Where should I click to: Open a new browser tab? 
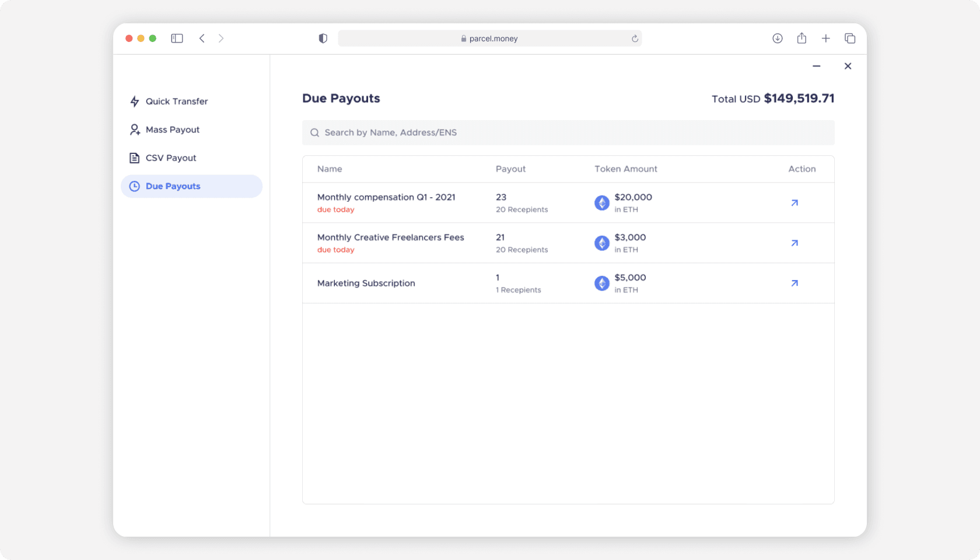pos(826,38)
